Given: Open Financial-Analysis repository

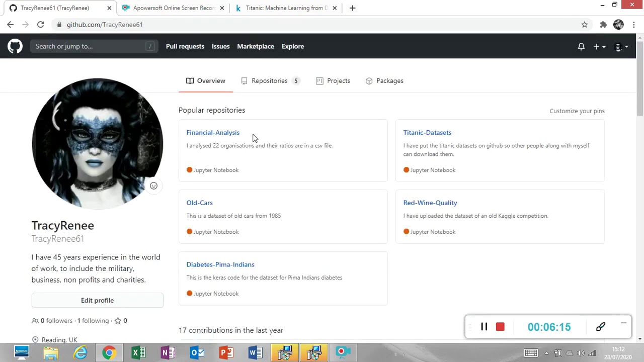Looking at the screenshot, I should [x=213, y=133].
